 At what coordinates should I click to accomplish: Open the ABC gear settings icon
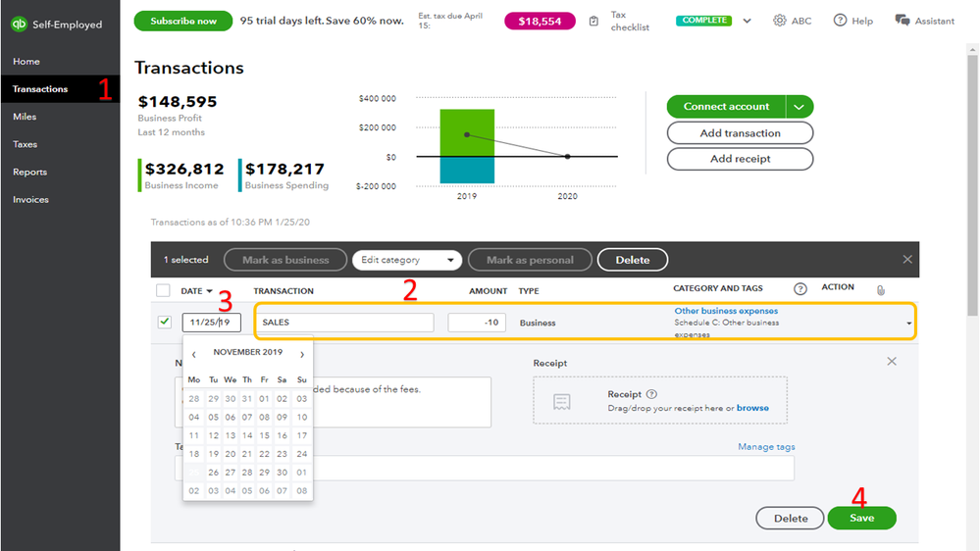[779, 21]
